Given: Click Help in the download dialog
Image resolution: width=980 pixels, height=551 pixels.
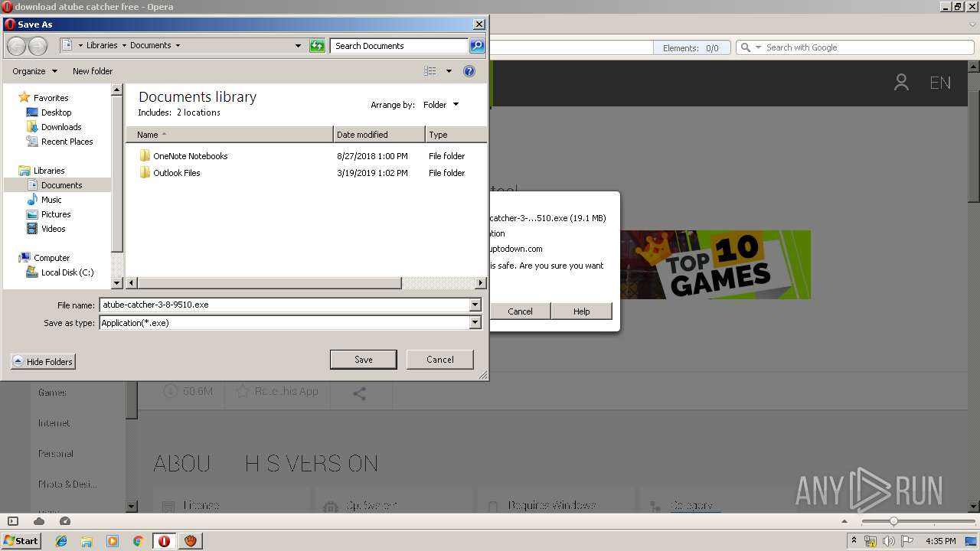Looking at the screenshot, I should point(581,311).
